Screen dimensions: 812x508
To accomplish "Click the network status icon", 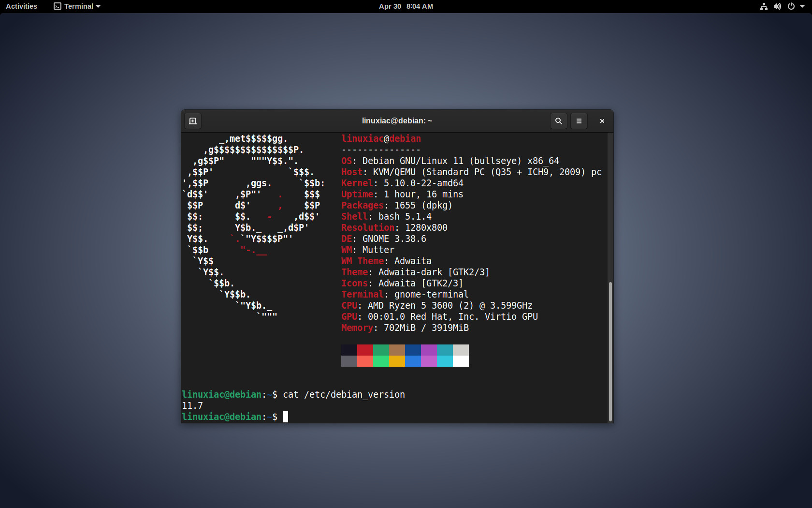I will coord(764,6).
